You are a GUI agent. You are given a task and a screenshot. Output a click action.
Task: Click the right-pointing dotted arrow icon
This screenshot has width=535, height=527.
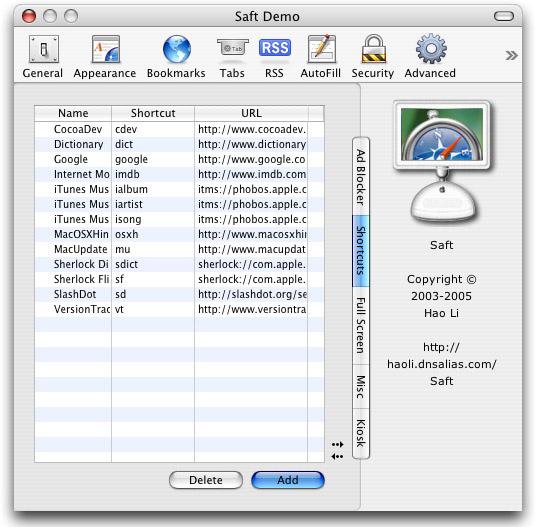point(337,444)
